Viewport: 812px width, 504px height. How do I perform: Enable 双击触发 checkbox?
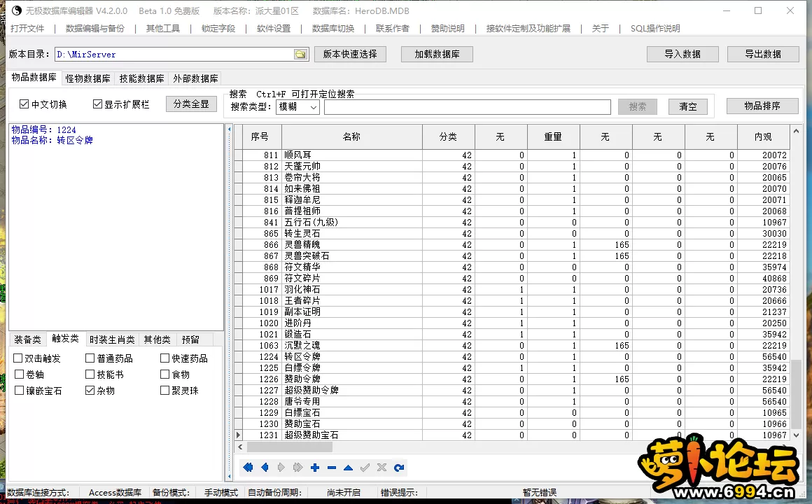pos(18,358)
